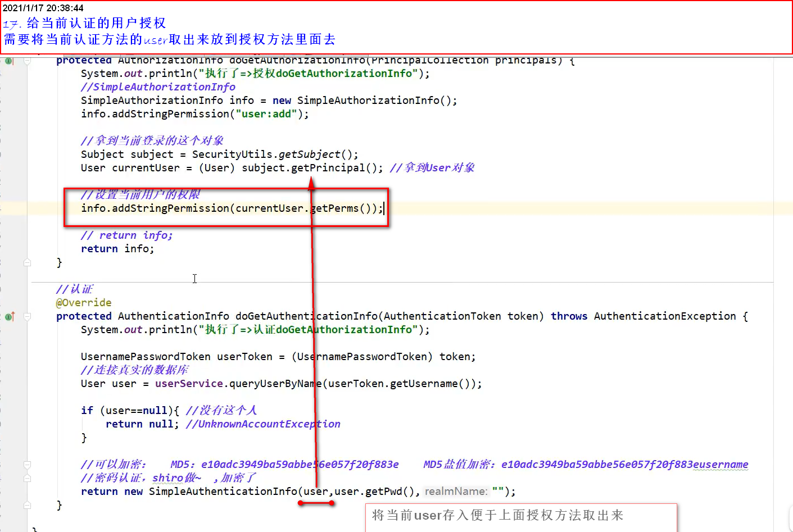Click 'UsernamePasswordToken userToken' declaration
This screenshot has width=793, height=532.
click(176, 357)
